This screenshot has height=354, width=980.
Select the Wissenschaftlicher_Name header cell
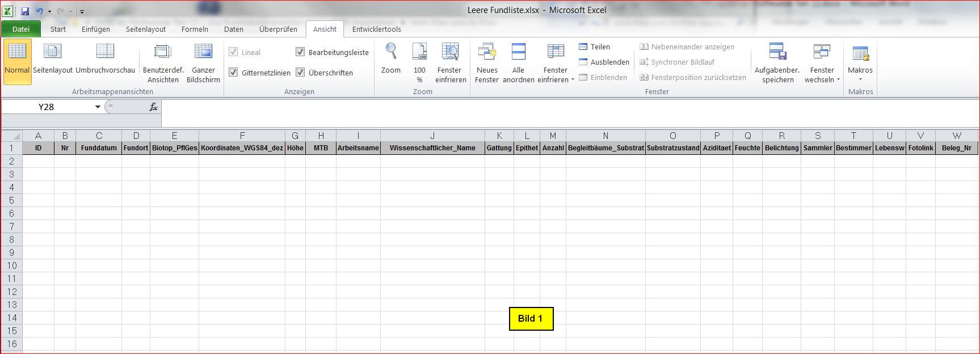432,148
